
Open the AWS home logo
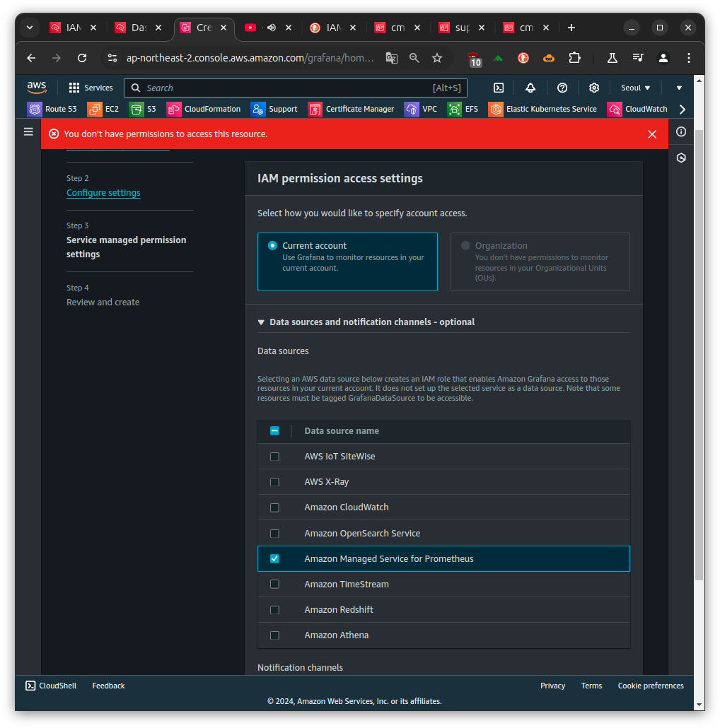tap(37, 87)
